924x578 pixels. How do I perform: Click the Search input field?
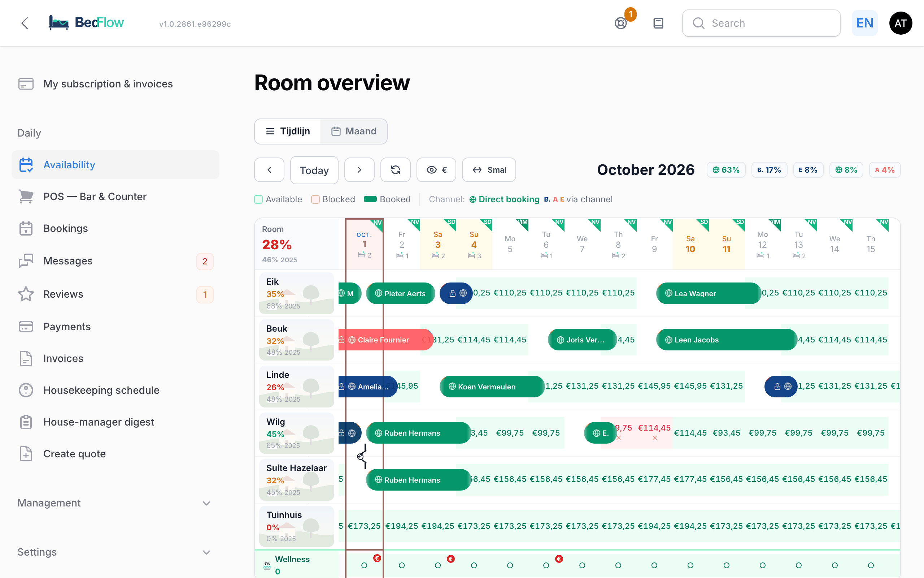[761, 23]
